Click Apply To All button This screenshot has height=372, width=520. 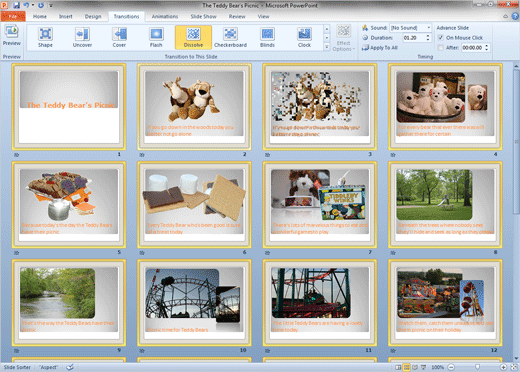[380, 48]
